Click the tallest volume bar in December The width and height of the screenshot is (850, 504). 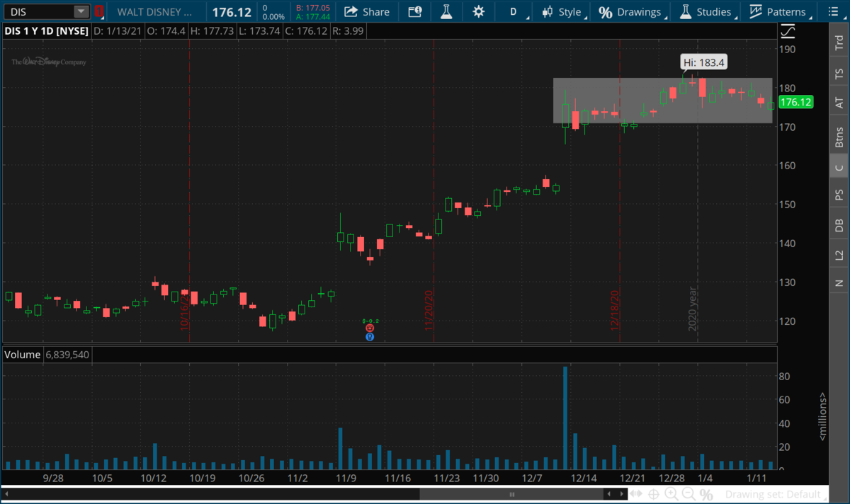point(565,418)
